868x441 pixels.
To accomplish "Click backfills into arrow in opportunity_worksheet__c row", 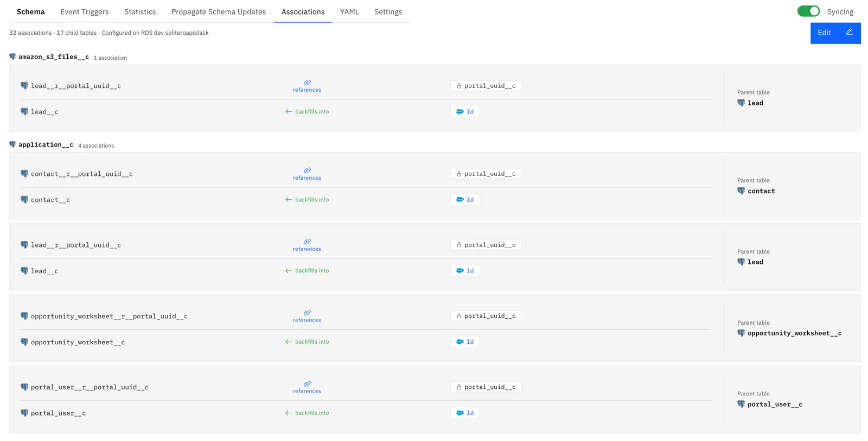I will point(289,342).
